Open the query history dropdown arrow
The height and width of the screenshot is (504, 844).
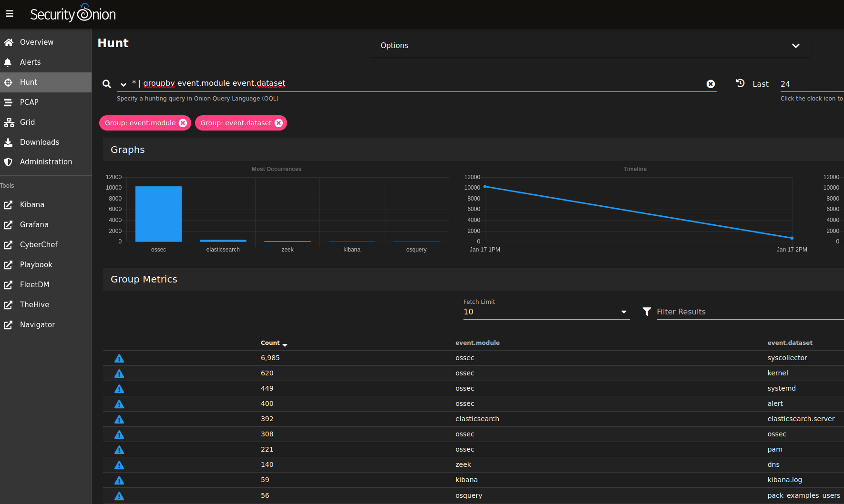click(x=123, y=84)
